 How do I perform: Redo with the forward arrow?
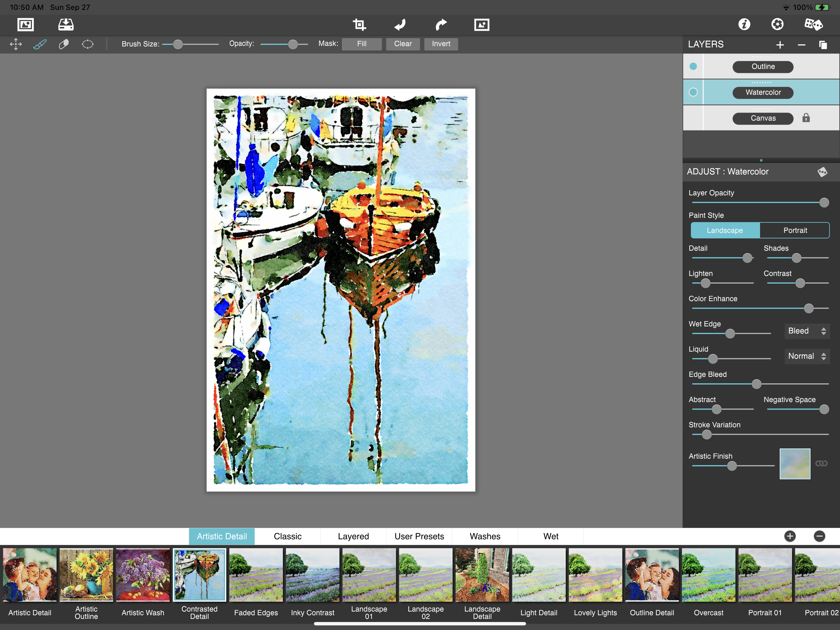pyautogui.click(x=441, y=25)
